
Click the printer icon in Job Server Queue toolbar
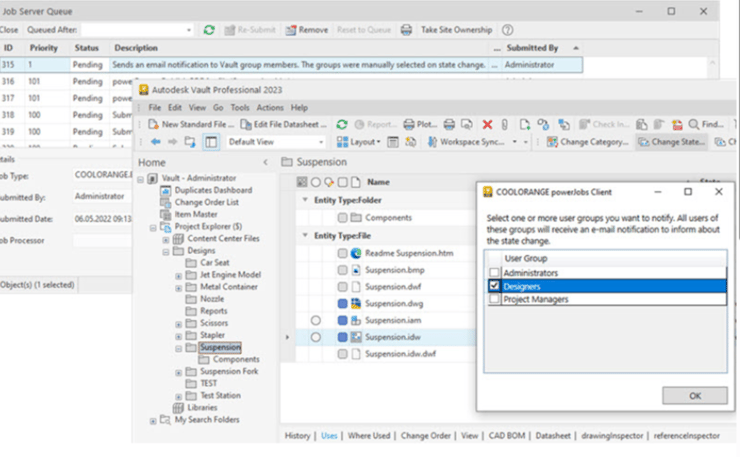coord(406,30)
